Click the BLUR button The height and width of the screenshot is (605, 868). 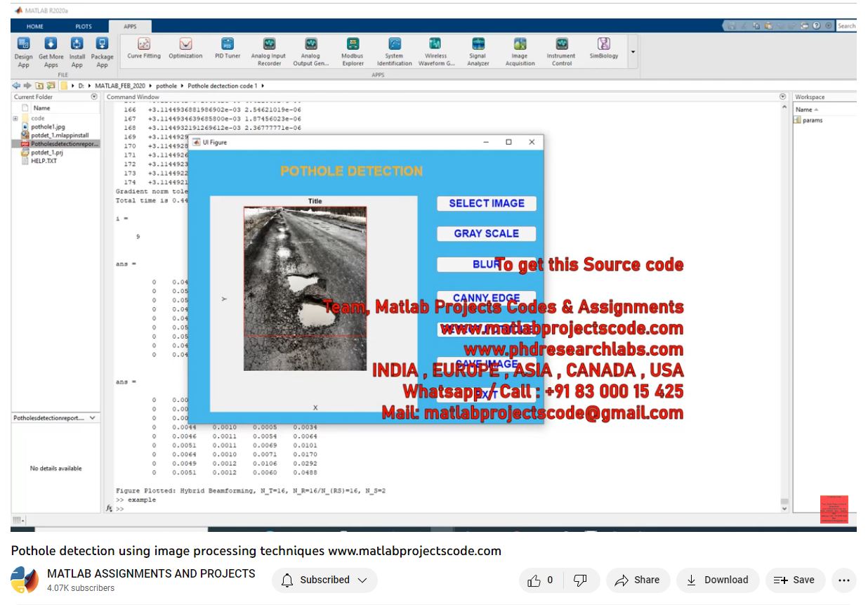(487, 265)
